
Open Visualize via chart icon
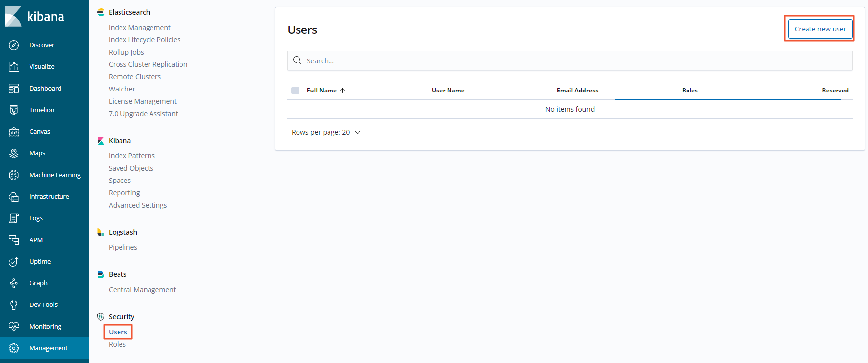tap(14, 67)
